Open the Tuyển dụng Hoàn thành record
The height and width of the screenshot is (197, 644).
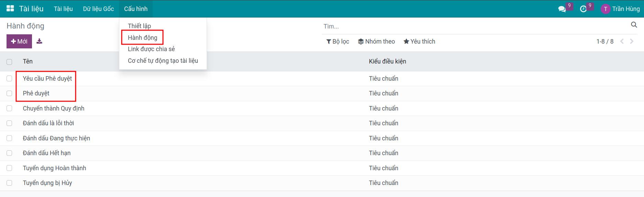(x=54, y=168)
